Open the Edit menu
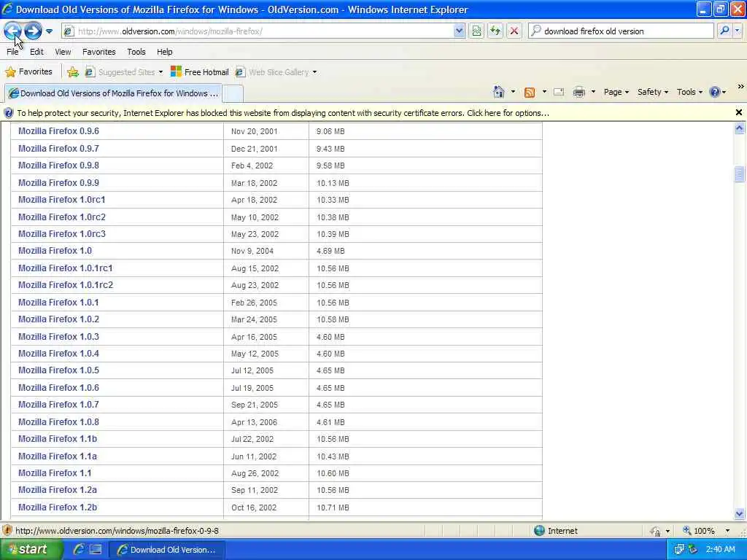The width and height of the screenshot is (747, 560). (x=36, y=52)
